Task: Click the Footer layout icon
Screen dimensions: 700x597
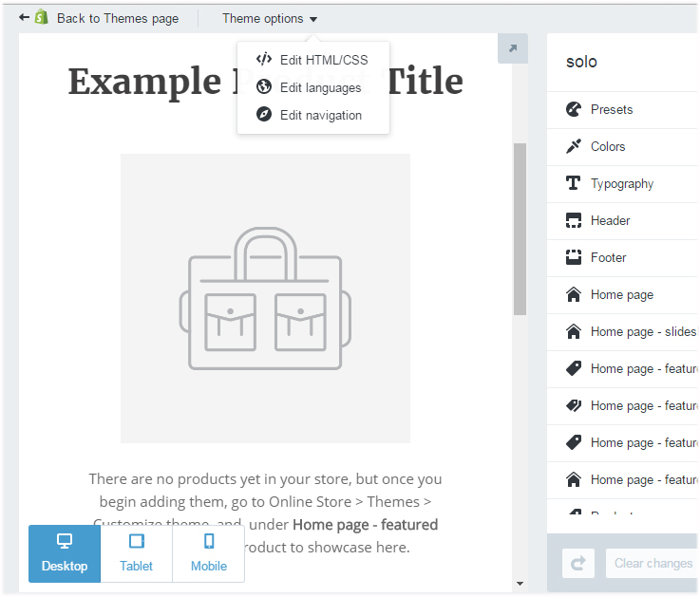Action: click(x=573, y=257)
